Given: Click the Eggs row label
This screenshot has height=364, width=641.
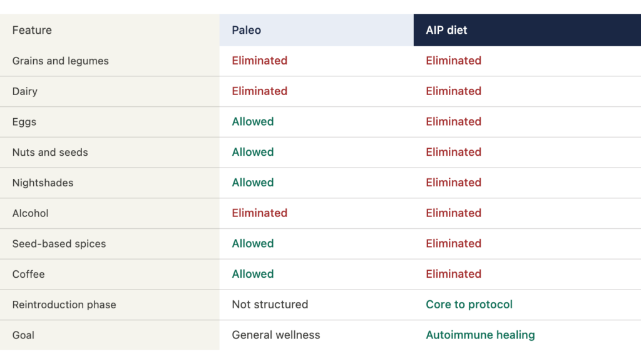Looking at the screenshot, I should point(24,122).
